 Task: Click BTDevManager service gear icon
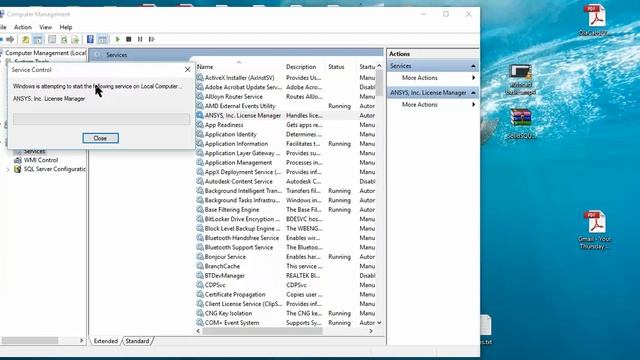200,276
